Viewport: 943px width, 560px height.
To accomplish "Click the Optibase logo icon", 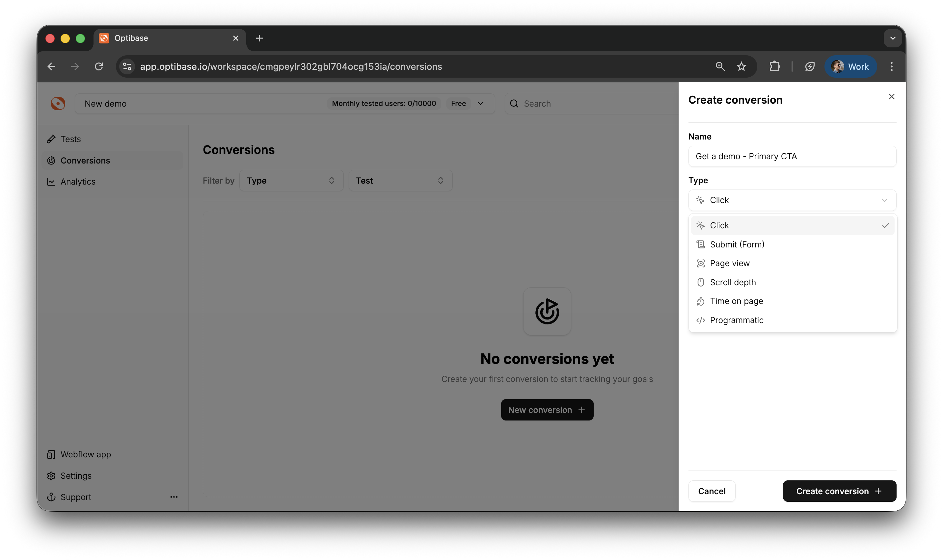I will [58, 103].
